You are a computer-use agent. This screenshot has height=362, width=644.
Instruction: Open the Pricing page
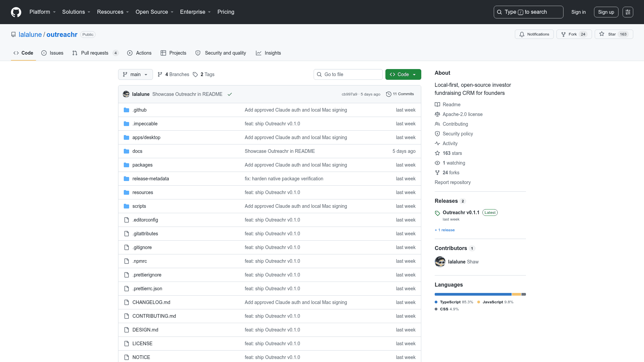pyautogui.click(x=226, y=12)
